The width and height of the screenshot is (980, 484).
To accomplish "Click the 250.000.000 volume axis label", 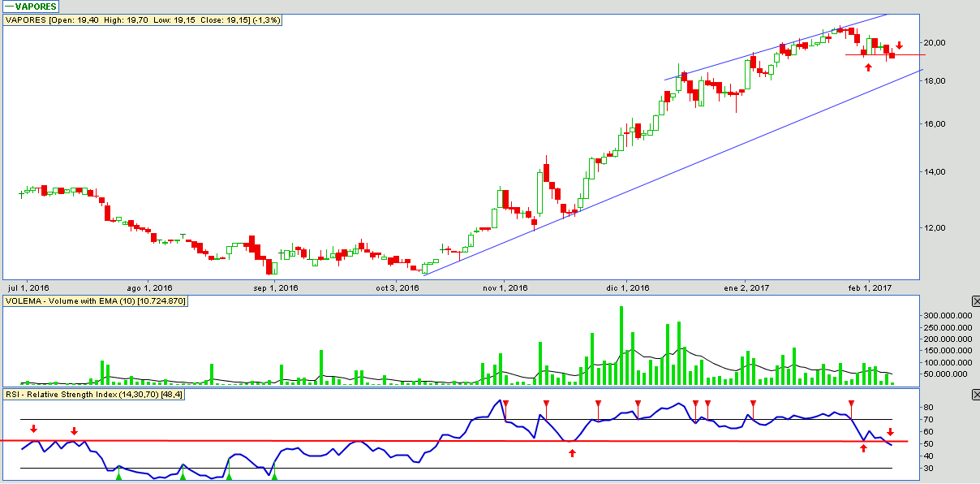I will pyautogui.click(x=948, y=327).
